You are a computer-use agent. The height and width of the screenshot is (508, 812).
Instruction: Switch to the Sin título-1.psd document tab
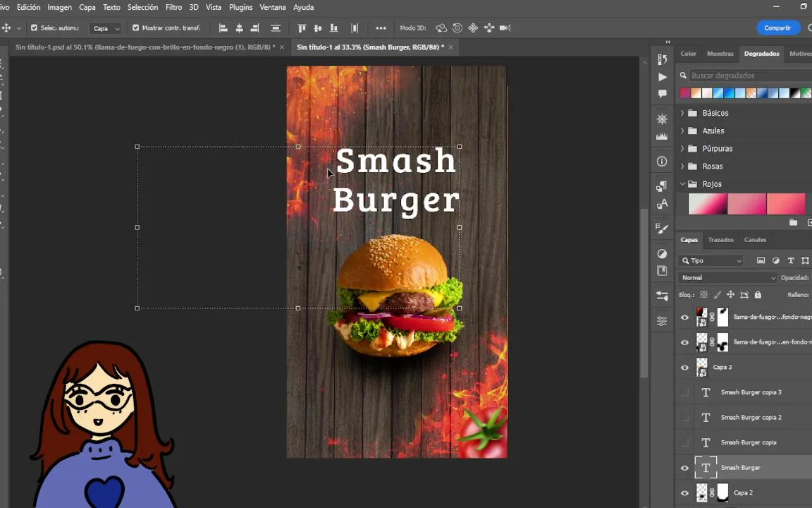tap(145, 47)
